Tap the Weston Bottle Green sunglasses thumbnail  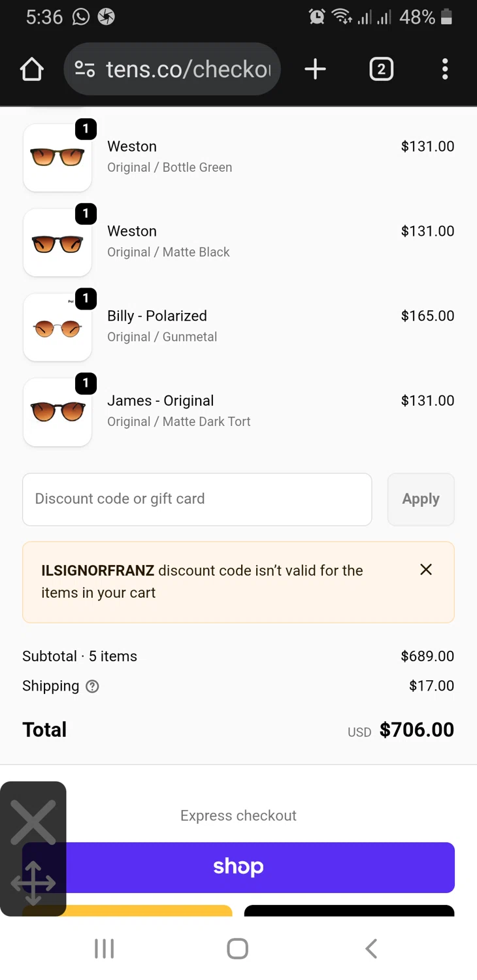[58, 157]
